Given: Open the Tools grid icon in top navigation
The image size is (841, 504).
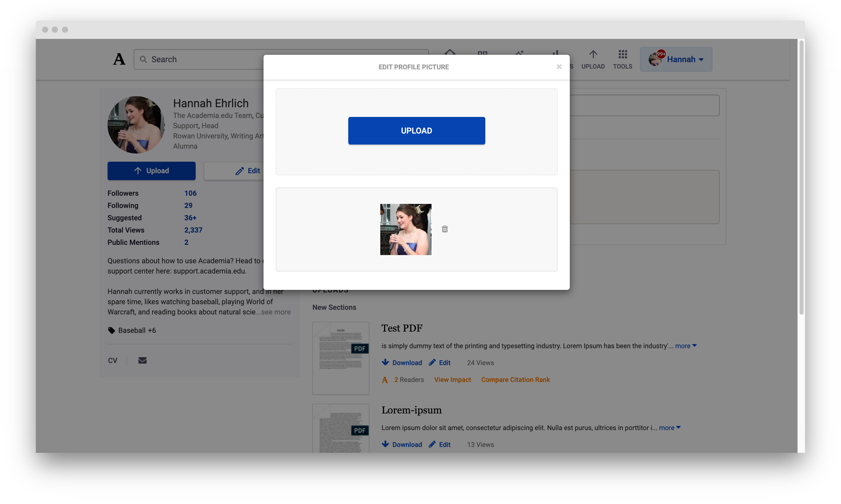Looking at the screenshot, I should [x=622, y=54].
